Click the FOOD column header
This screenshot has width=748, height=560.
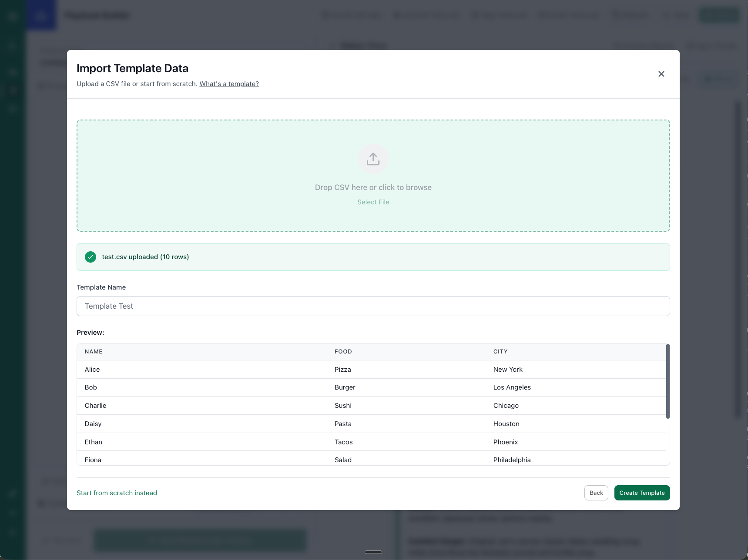click(x=343, y=351)
